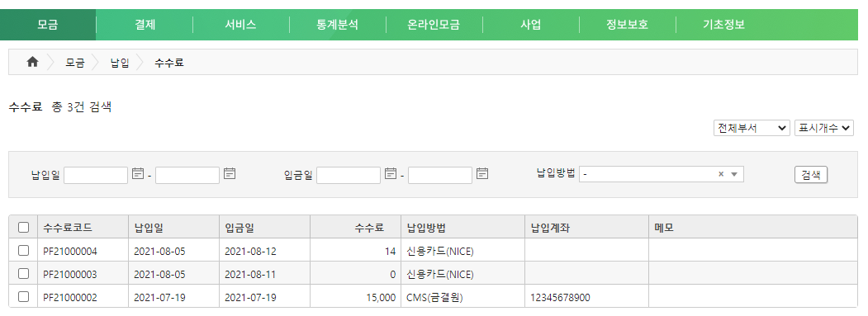The image size is (868, 316).
Task: Expand the 납입방법 dropdown arrow
Action: click(x=734, y=174)
